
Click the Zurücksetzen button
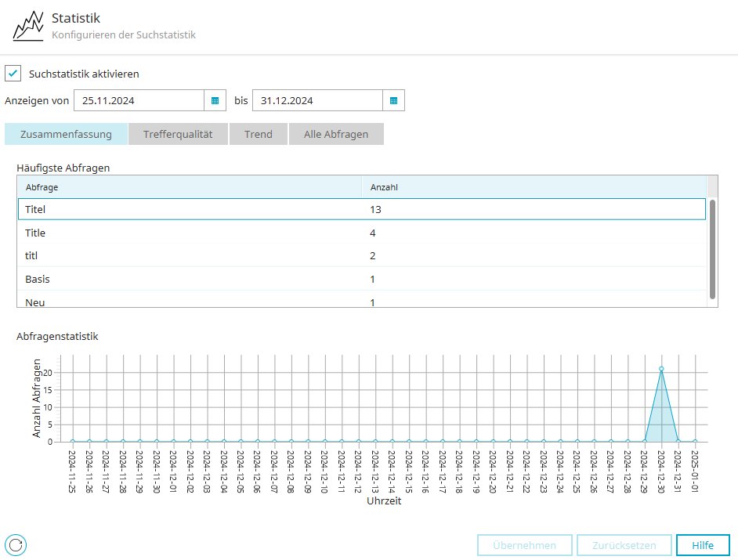point(624,545)
